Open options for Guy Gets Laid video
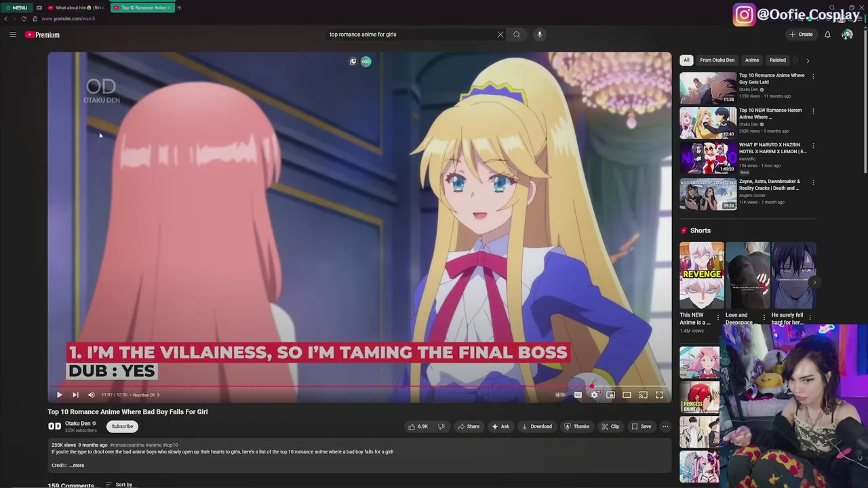 pyautogui.click(x=813, y=76)
